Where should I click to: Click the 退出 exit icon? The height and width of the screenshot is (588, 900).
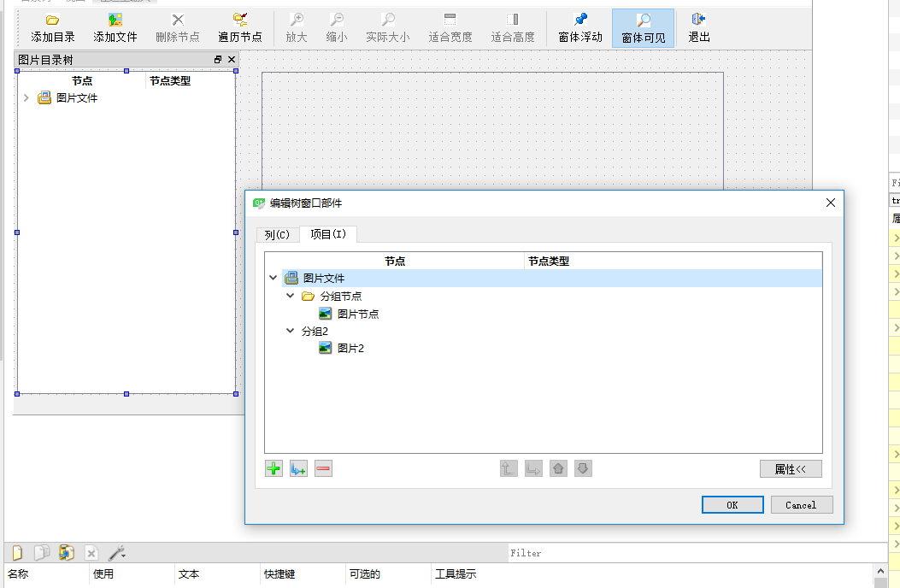click(x=699, y=21)
